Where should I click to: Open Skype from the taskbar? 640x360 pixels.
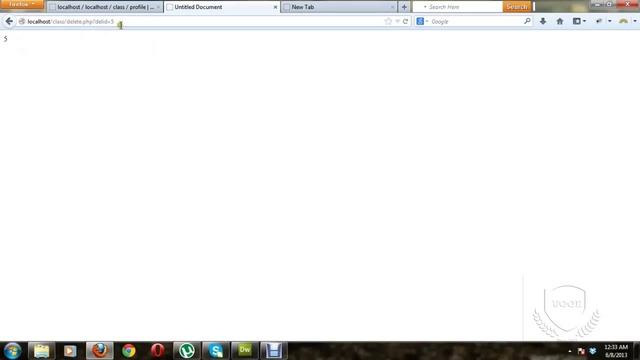click(x=216, y=351)
